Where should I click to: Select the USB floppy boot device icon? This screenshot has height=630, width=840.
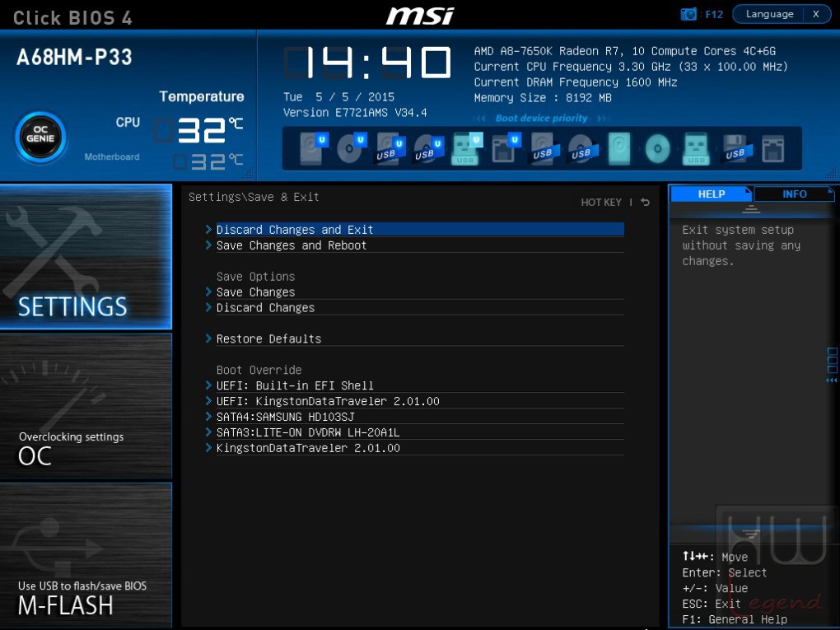point(735,148)
